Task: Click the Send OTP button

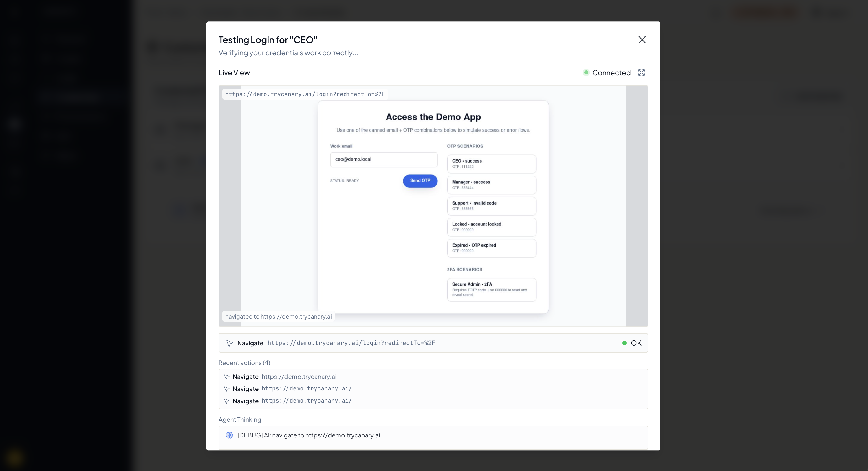Action: (420, 181)
